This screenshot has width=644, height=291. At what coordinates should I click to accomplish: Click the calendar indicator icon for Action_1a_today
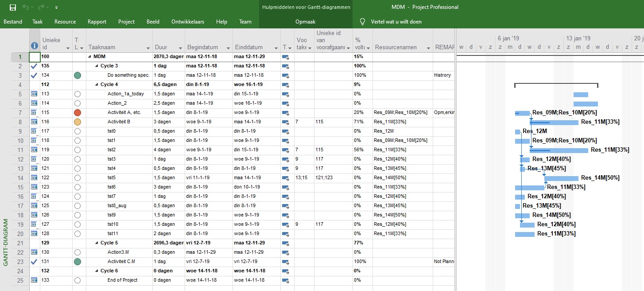34,94
